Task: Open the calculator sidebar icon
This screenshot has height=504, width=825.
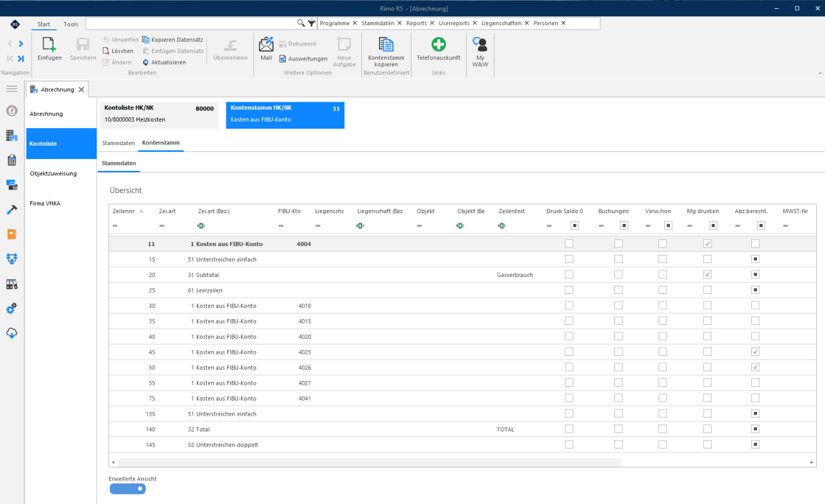Action: pos(11,160)
